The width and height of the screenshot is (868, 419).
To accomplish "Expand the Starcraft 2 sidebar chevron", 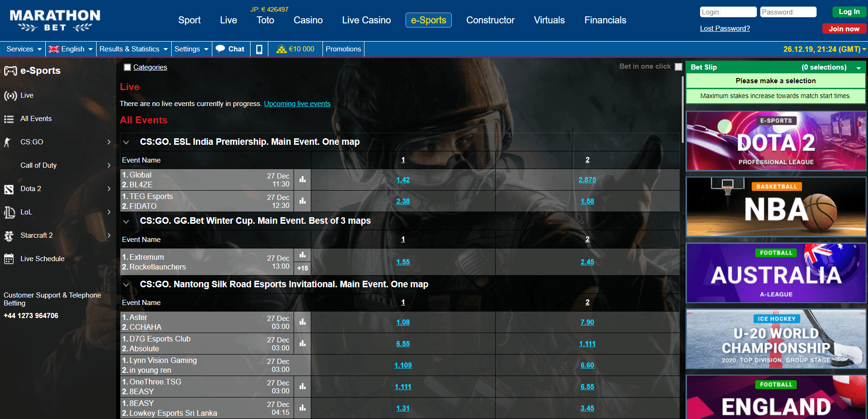I will click(109, 235).
